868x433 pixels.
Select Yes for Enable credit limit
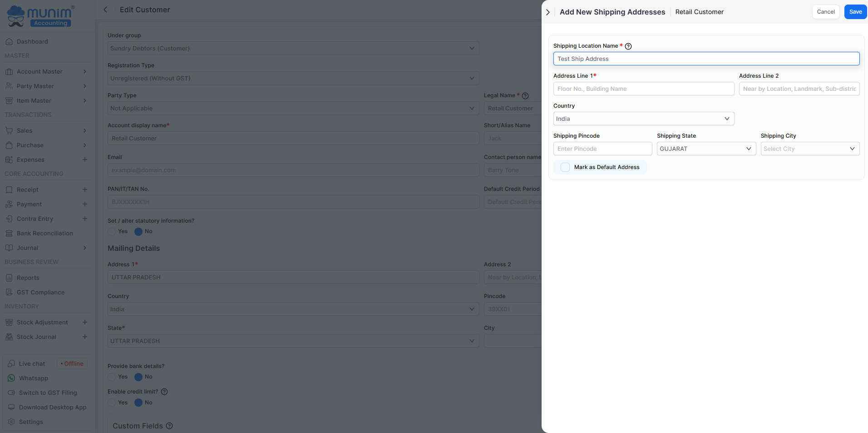(112, 403)
